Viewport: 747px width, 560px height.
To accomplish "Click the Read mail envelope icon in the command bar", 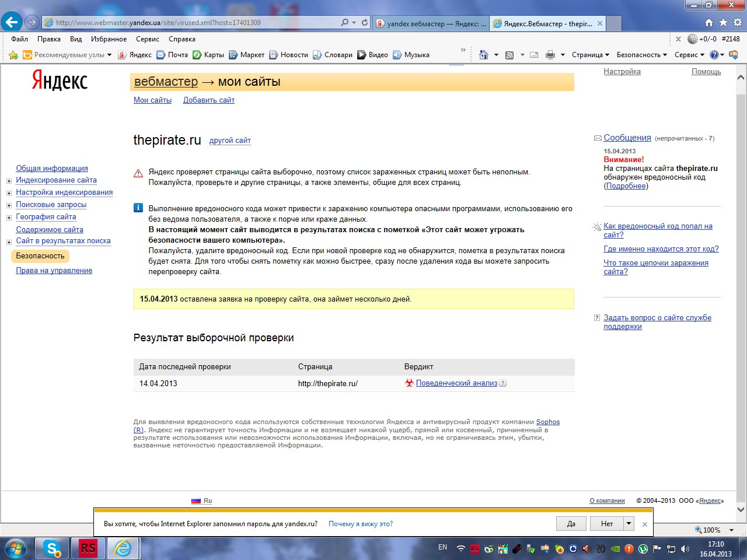I will (534, 55).
